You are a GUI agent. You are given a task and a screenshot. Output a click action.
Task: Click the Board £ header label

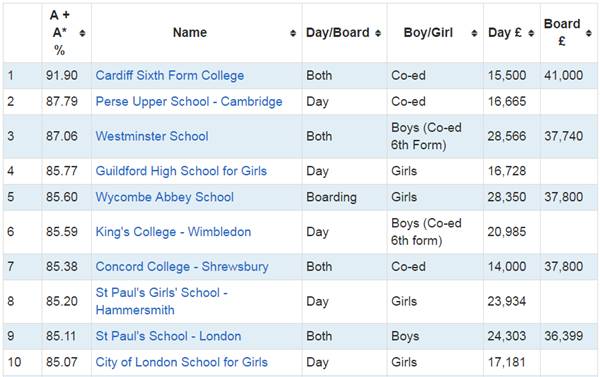click(x=562, y=32)
